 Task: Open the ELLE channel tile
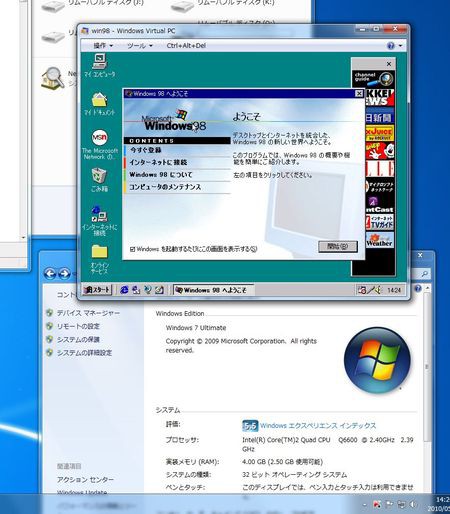380,169
